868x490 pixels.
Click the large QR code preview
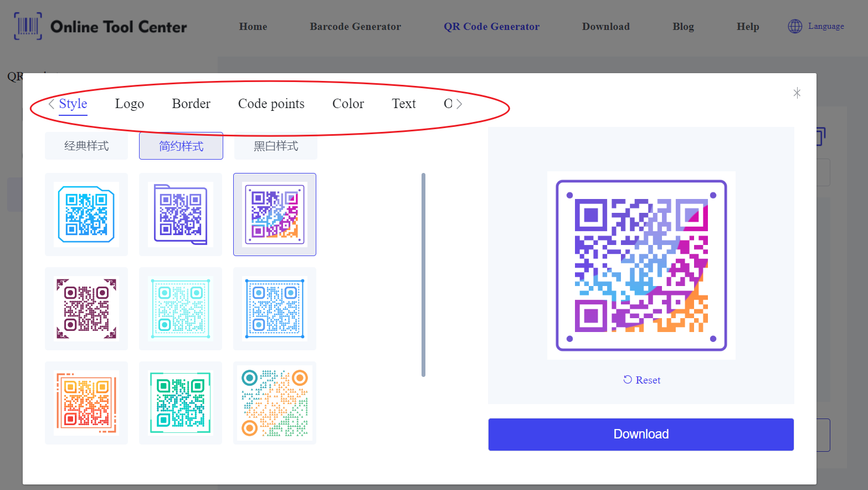click(x=641, y=266)
